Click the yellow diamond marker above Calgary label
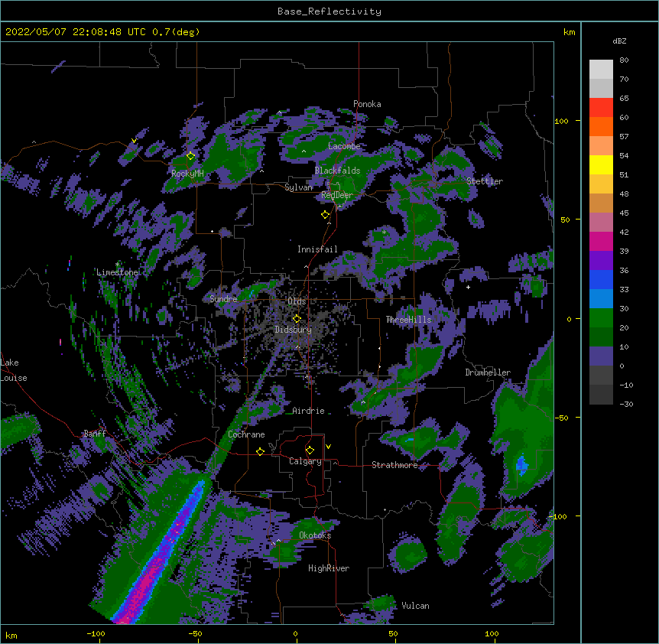The width and height of the screenshot is (659, 644). [x=310, y=450]
